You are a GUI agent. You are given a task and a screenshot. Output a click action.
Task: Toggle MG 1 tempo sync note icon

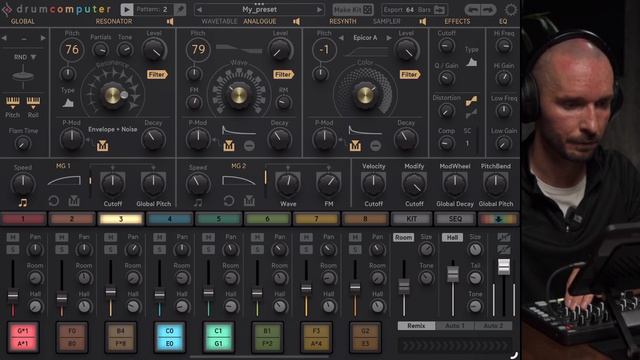(23, 202)
